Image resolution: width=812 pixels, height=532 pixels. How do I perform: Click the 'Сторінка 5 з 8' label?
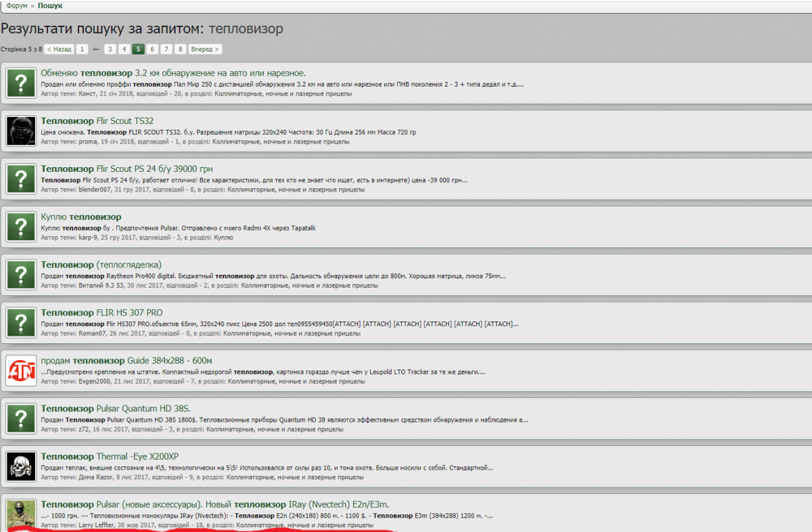(x=22, y=49)
